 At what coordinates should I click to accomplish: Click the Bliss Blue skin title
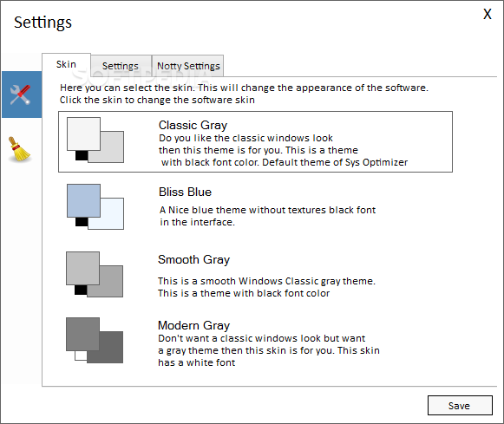tap(185, 192)
